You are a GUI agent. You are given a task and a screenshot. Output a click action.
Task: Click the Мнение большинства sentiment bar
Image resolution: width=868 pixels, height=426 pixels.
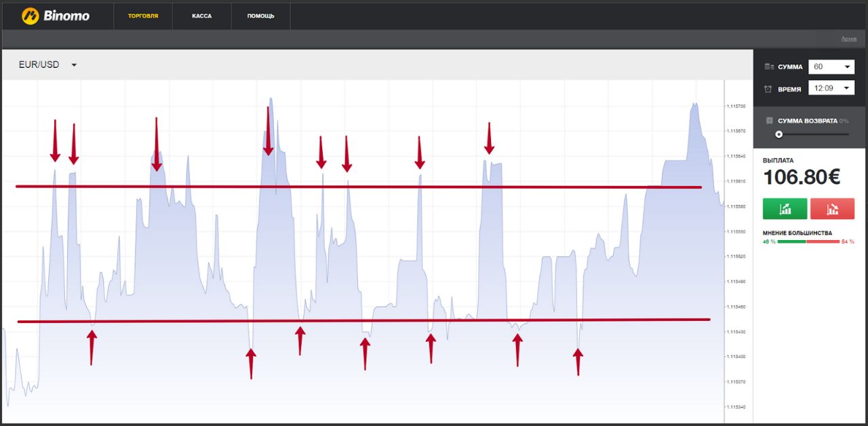[x=808, y=241]
